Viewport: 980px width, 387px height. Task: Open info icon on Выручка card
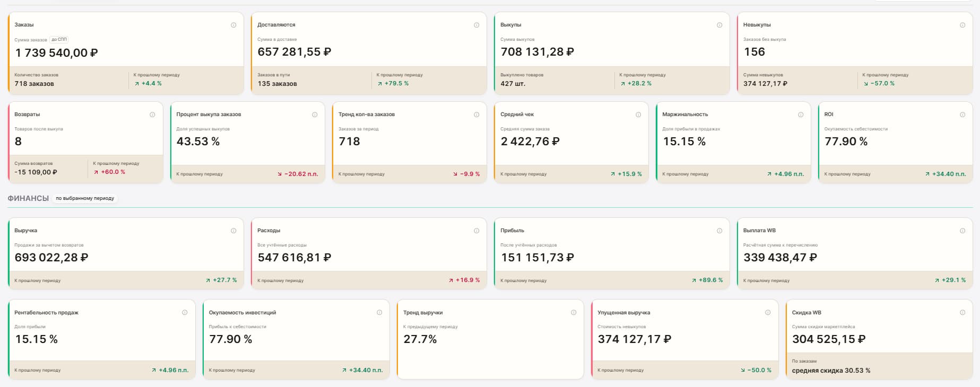point(233,231)
